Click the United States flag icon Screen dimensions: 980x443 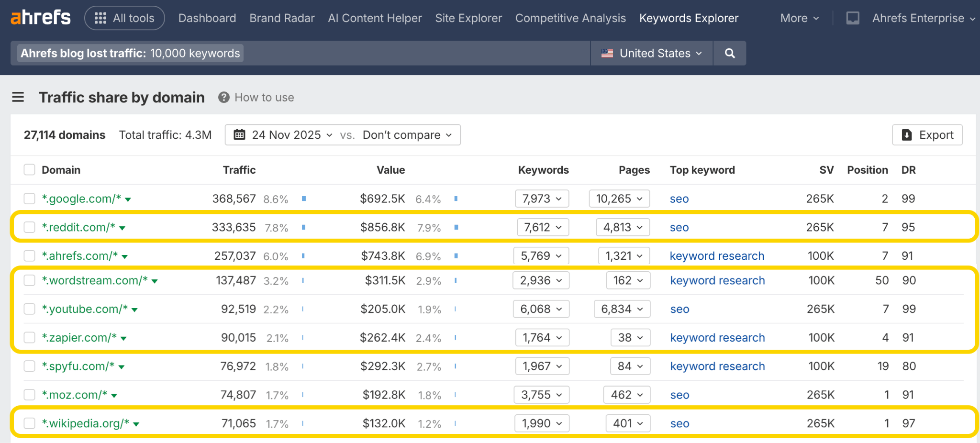(607, 53)
